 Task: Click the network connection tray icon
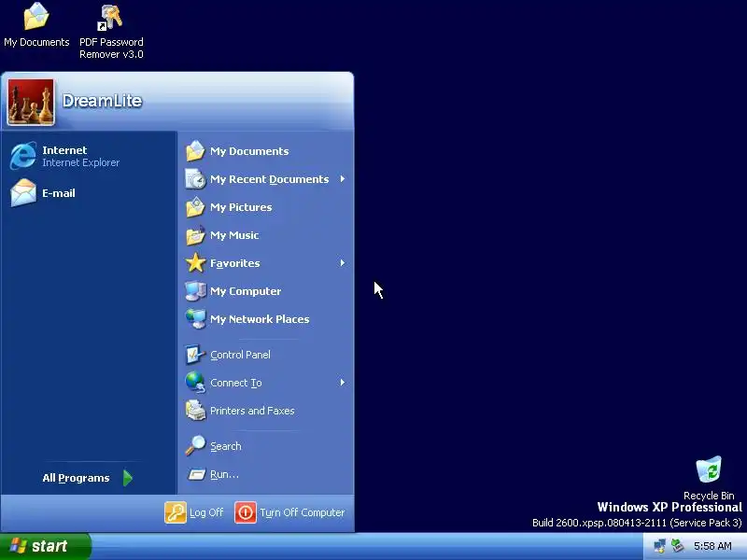tap(660, 546)
